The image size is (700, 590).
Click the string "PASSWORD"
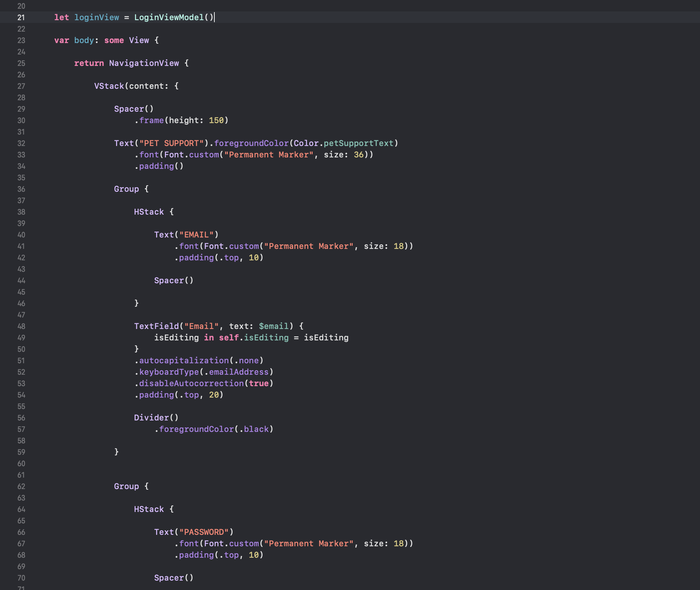click(x=204, y=532)
